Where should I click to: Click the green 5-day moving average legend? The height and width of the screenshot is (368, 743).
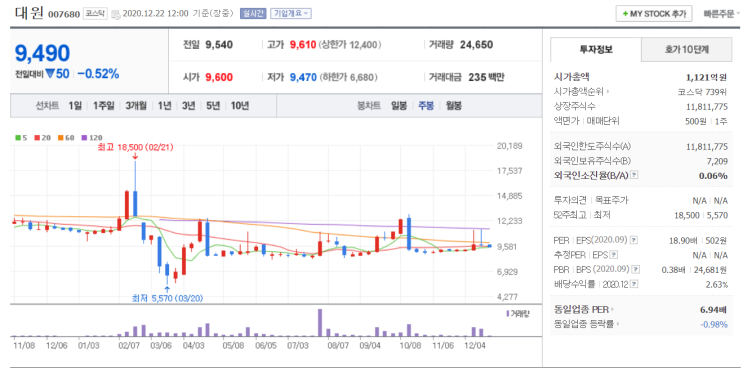point(21,137)
